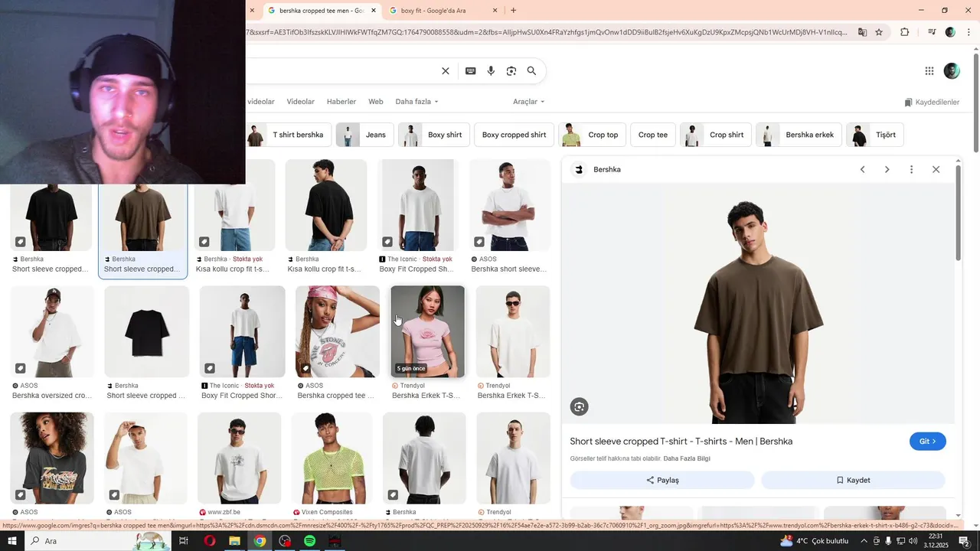Open Chrome media controls icon
Image resolution: width=980 pixels, height=551 pixels.
(x=932, y=32)
